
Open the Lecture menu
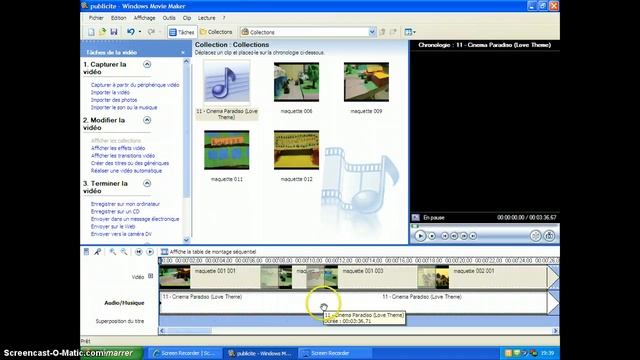click(207, 18)
